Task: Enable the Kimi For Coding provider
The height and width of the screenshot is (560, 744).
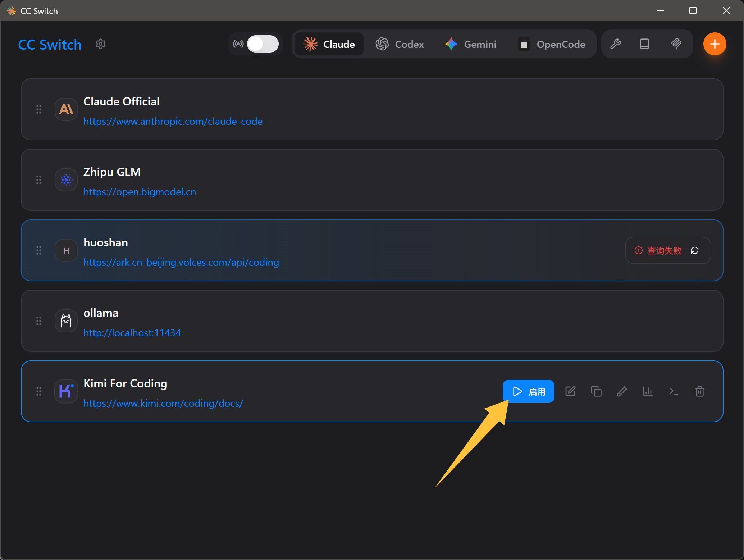Action: click(x=528, y=391)
